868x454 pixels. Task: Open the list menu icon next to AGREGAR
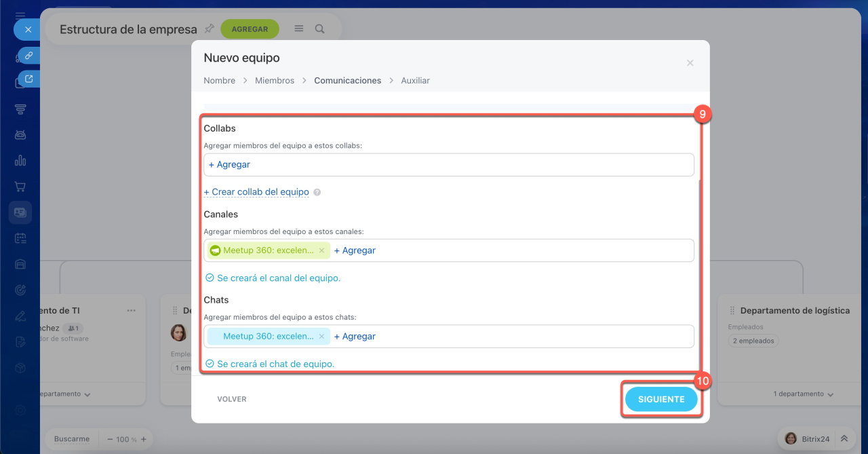298,29
